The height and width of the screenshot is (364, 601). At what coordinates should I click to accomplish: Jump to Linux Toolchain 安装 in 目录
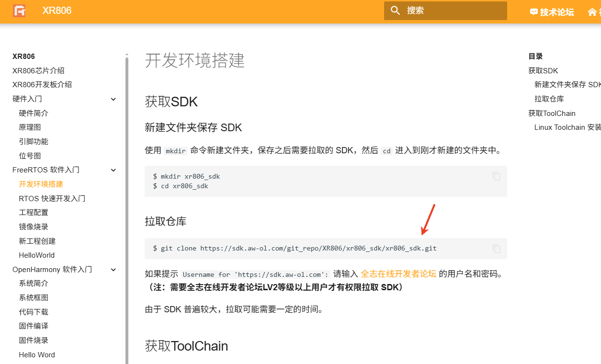(567, 127)
